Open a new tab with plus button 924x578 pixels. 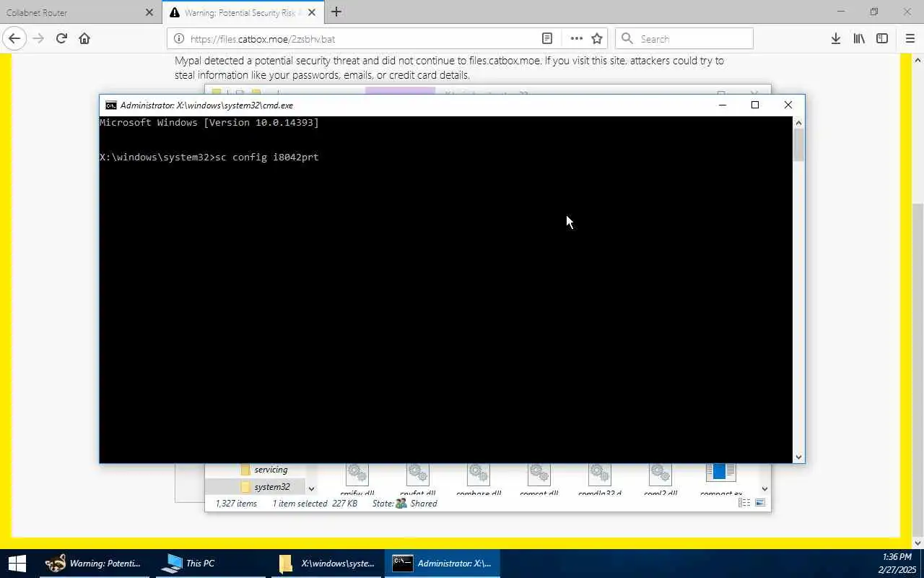(x=336, y=12)
